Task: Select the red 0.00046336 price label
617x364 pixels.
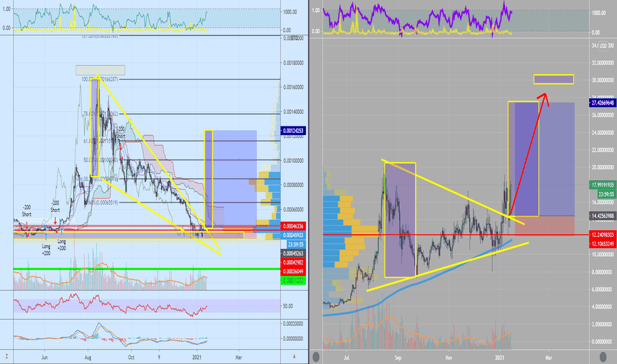Action: 293,226
